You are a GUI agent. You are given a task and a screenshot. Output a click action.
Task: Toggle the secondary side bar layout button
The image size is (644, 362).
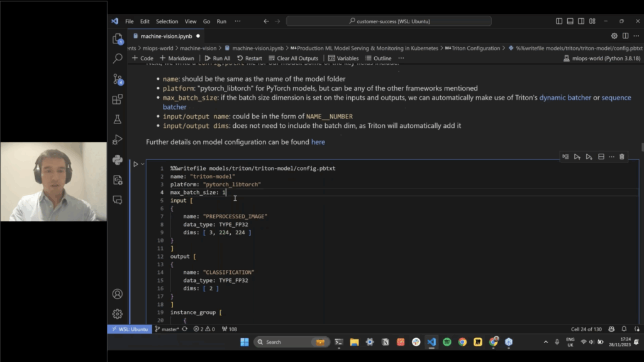point(580,21)
